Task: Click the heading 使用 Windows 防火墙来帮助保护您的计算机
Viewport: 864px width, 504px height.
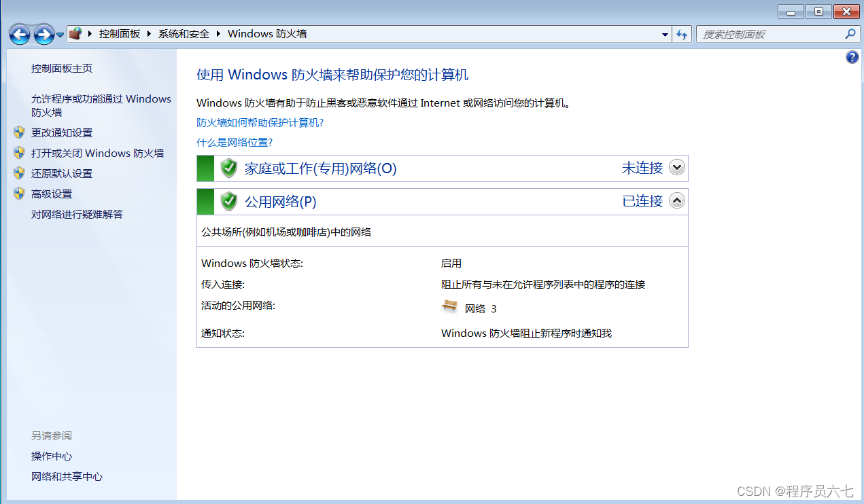Action: 332,75
